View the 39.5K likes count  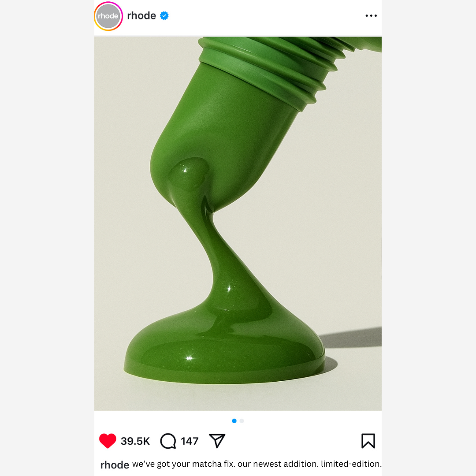coord(135,441)
